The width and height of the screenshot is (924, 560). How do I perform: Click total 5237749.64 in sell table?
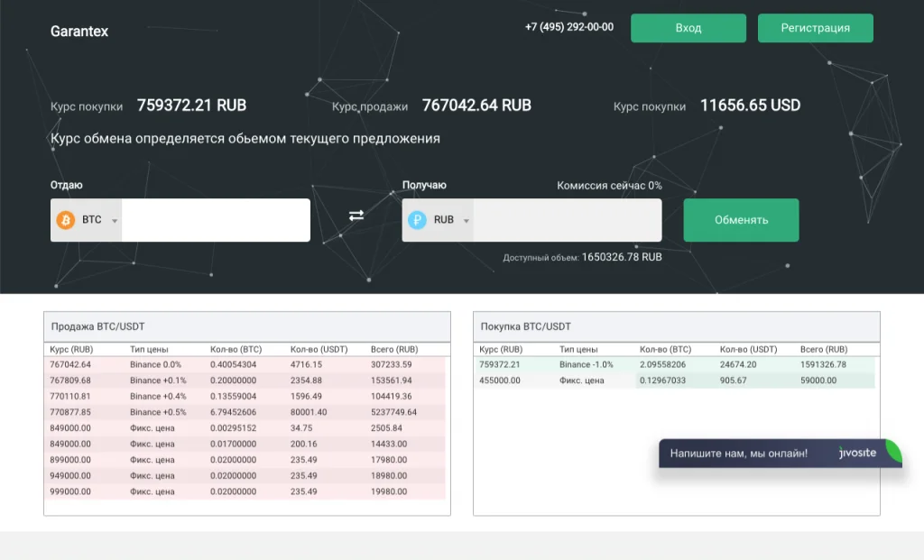tap(393, 412)
